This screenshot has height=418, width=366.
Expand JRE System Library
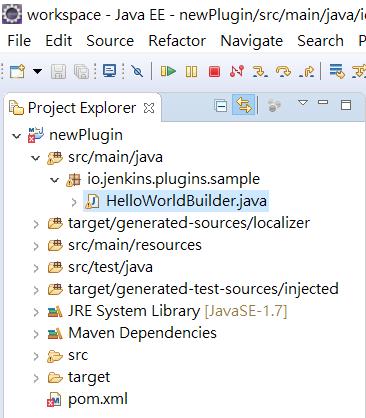pyautogui.click(x=36, y=312)
